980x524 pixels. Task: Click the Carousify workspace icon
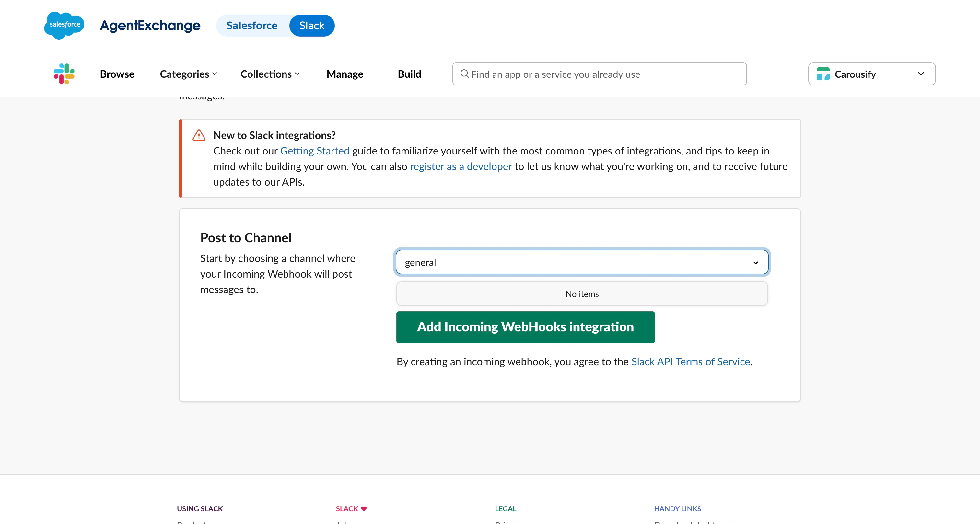click(x=823, y=74)
